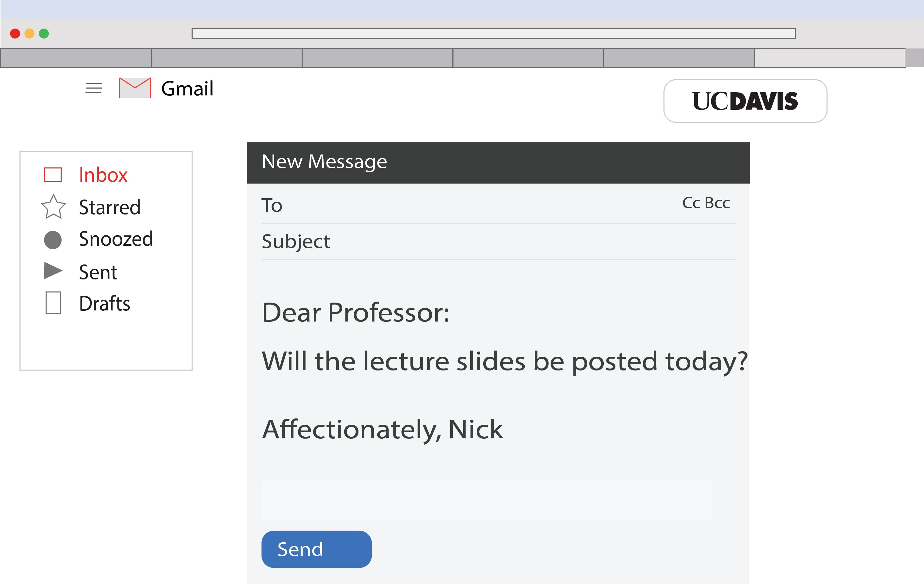The image size is (924, 584).
Task: Click the Gmail envelope logo
Action: (135, 88)
